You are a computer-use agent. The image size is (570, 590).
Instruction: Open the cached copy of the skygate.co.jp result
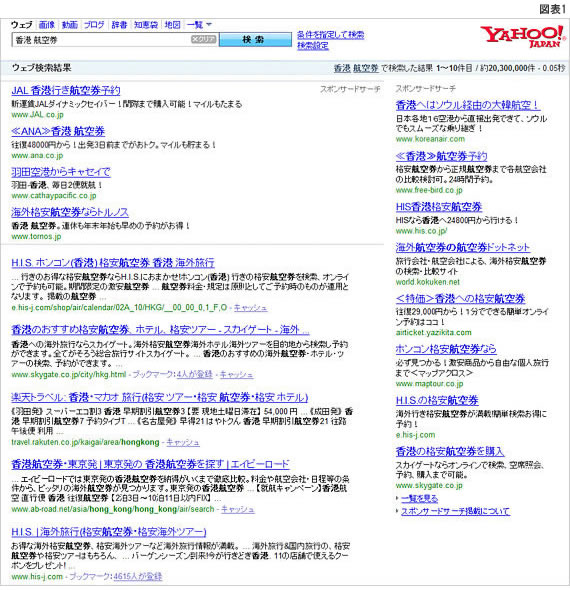tap(236, 375)
